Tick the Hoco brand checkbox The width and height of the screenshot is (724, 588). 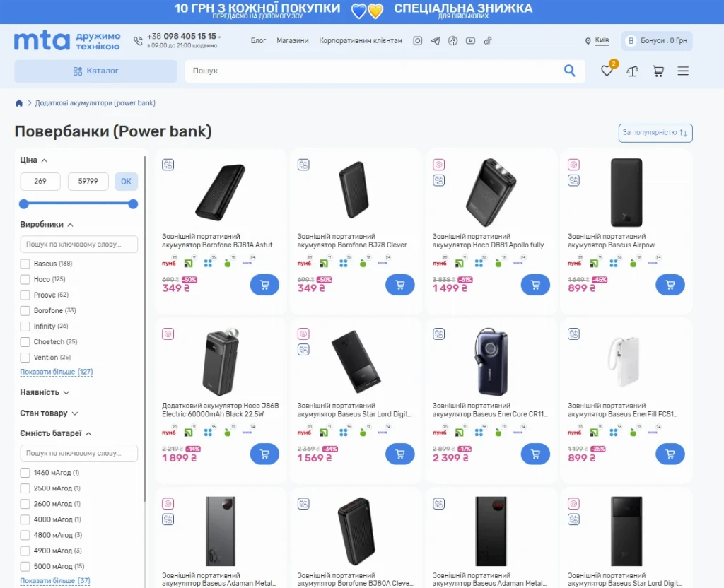[x=25, y=279]
